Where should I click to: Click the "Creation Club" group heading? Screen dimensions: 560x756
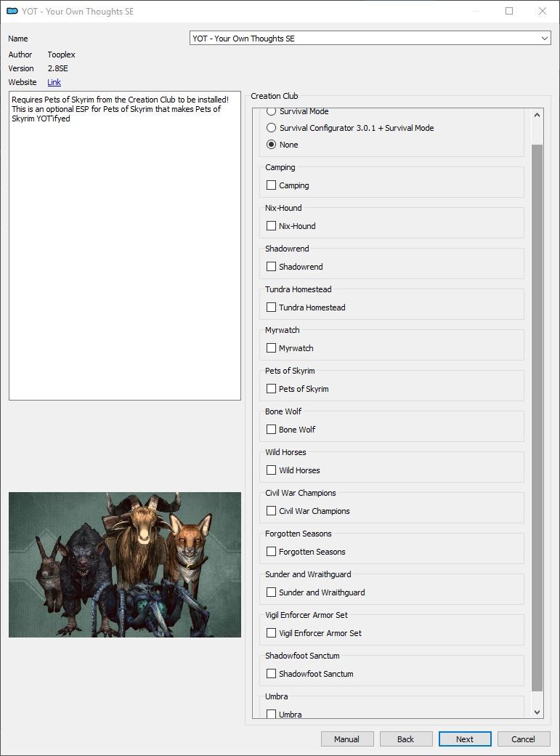(275, 96)
